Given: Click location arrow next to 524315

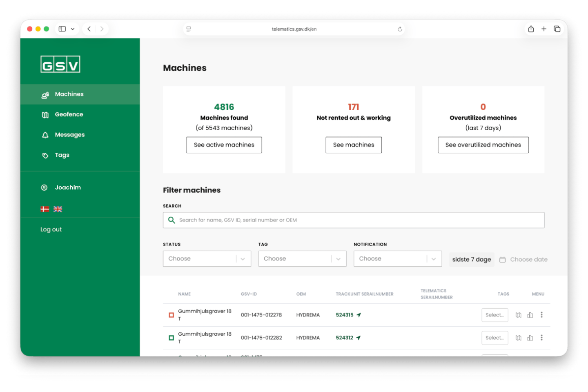Looking at the screenshot, I should (359, 315).
